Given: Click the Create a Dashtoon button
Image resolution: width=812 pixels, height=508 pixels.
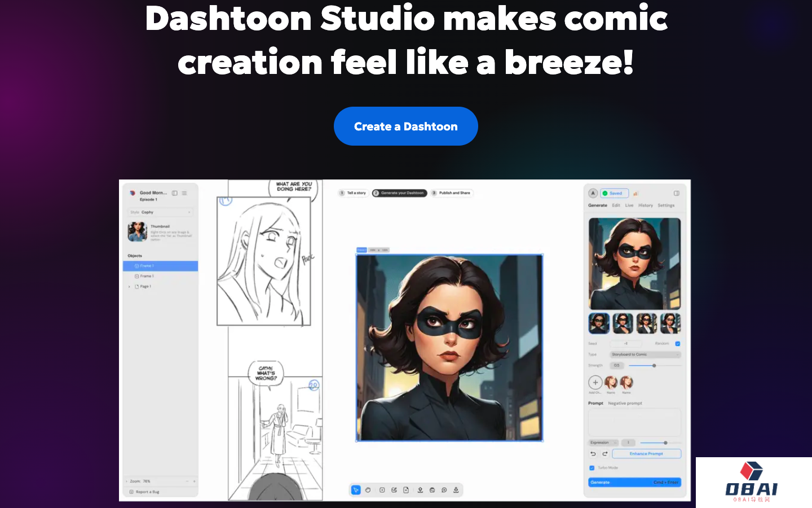Looking at the screenshot, I should (x=406, y=126).
